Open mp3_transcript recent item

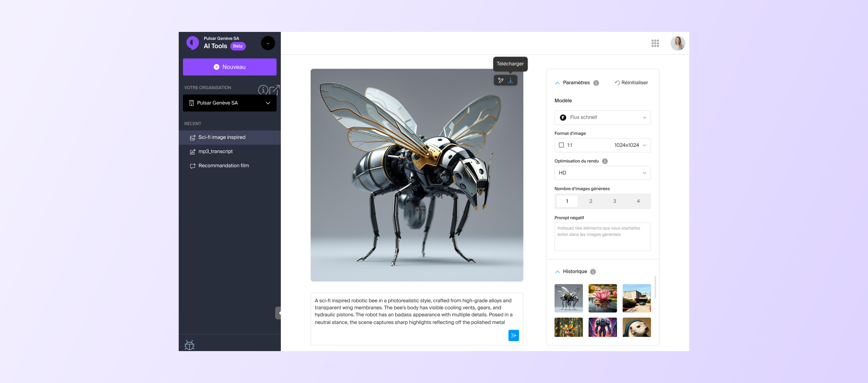[230, 151]
